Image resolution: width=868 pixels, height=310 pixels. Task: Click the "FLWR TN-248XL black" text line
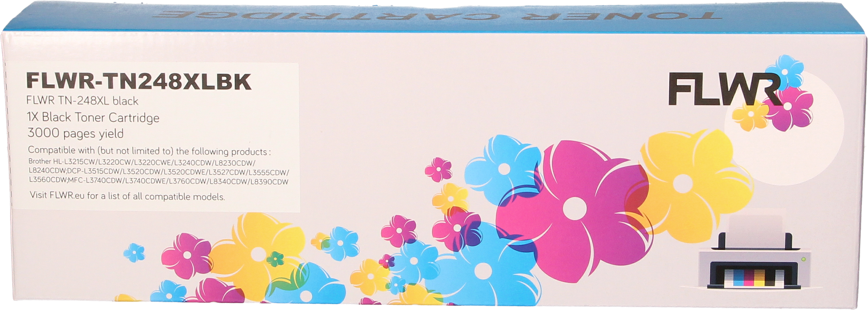[83, 101]
